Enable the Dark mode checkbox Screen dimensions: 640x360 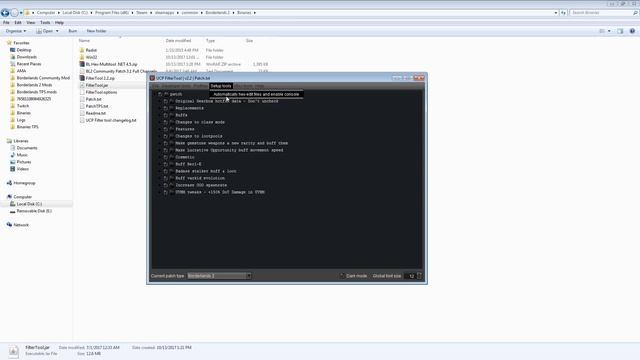point(342,276)
